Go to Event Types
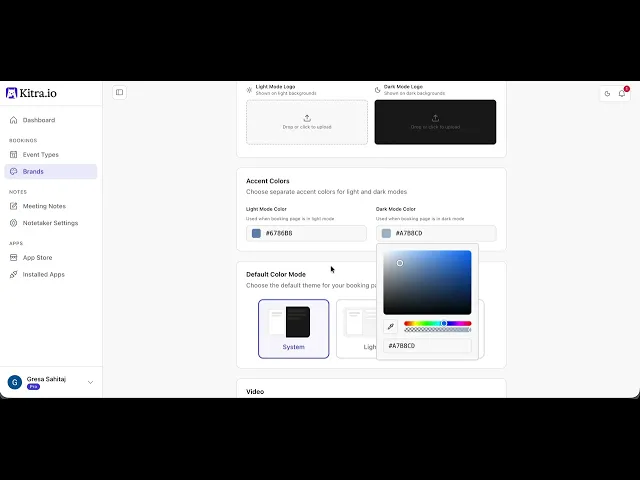This screenshot has height=480, width=640. (x=51, y=155)
